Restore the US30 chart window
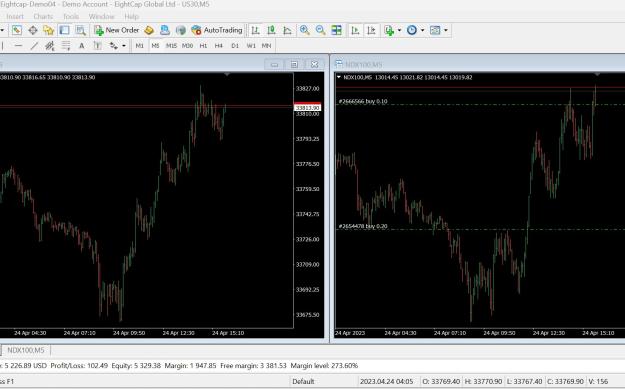 tap(294, 64)
